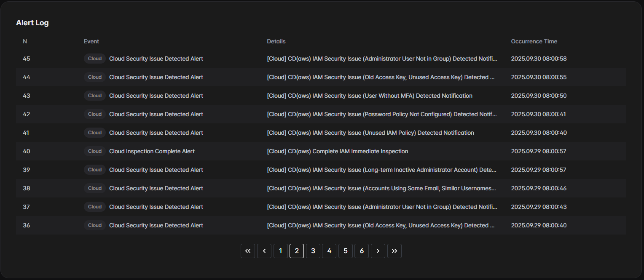The height and width of the screenshot is (280, 644).
Task: Open page 1 of alert log
Action: [281, 251]
